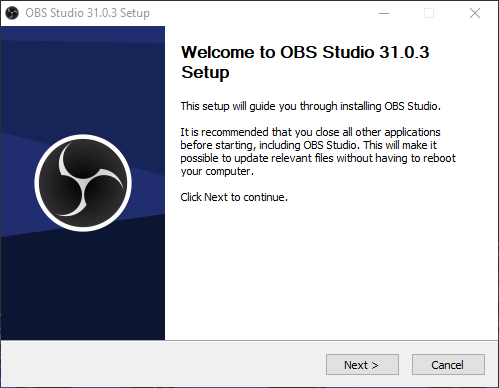Close the setup window with X
The height and width of the screenshot is (388, 499).
[475, 13]
